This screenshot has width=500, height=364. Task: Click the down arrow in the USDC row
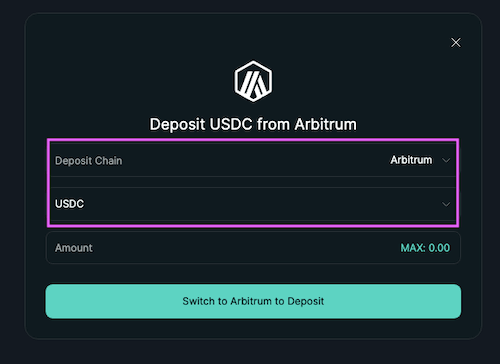click(446, 204)
